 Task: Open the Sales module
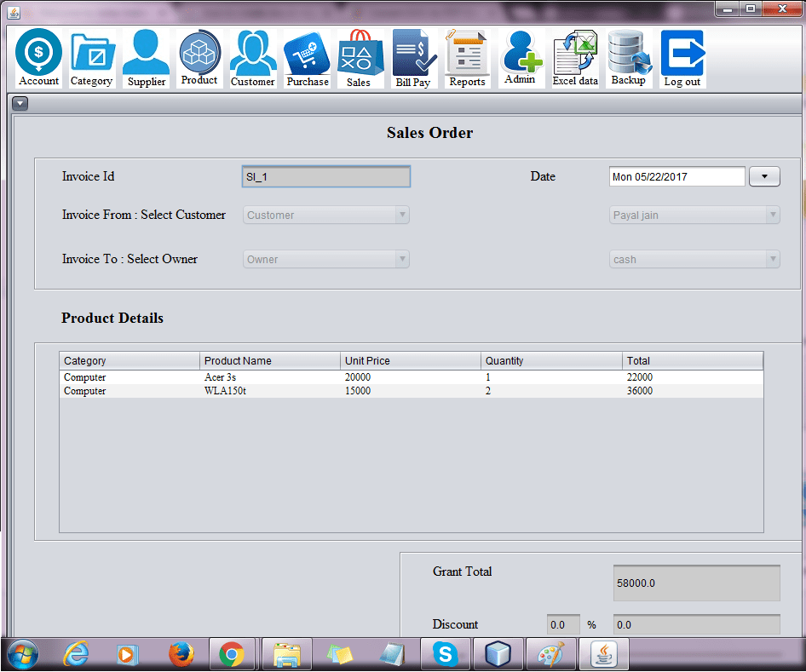[360, 58]
